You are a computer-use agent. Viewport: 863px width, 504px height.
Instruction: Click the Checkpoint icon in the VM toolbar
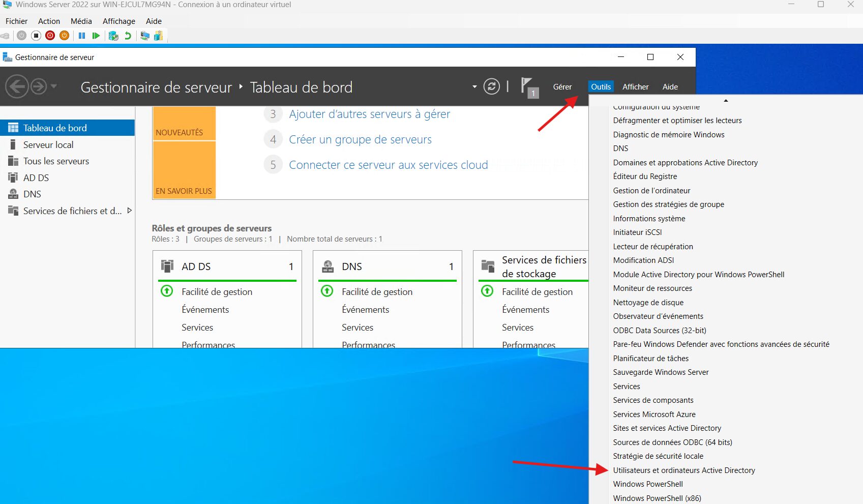tap(113, 36)
